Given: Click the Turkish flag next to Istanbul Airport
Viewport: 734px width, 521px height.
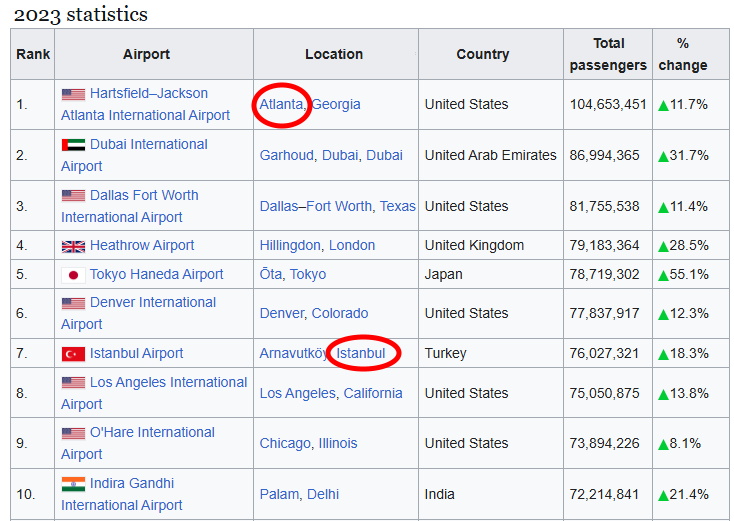Looking at the screenshot, I should (73, 354).
